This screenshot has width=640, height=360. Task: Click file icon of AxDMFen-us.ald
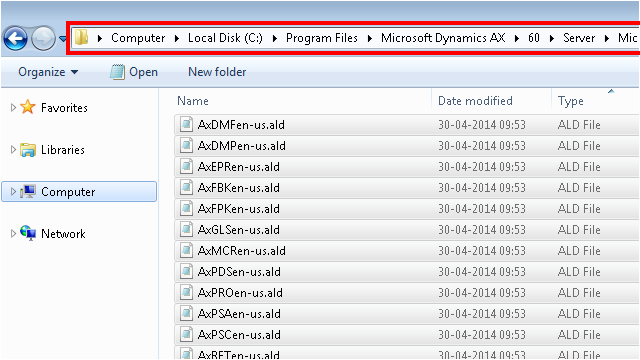pyautogui.click(x=186, y=124)
